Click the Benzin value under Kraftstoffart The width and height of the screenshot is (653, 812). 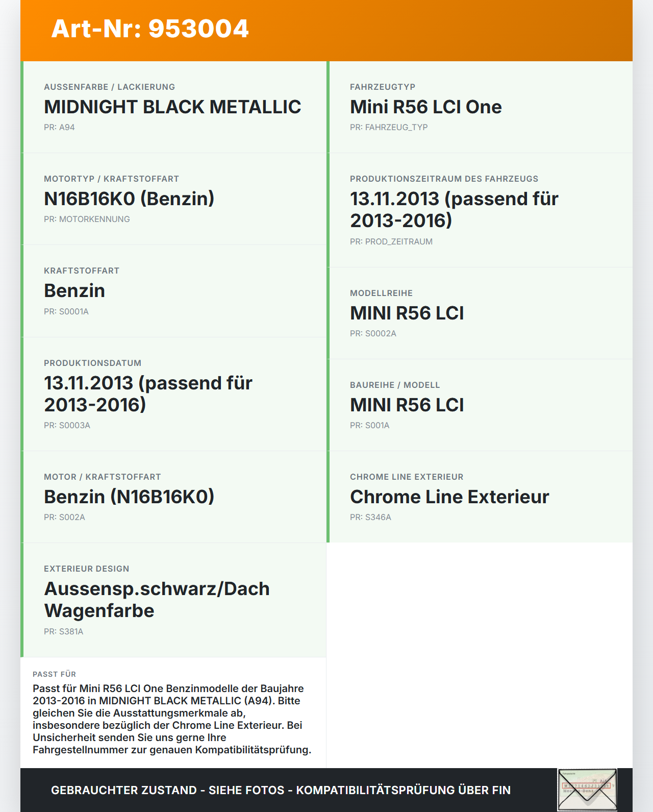(74, 291)
